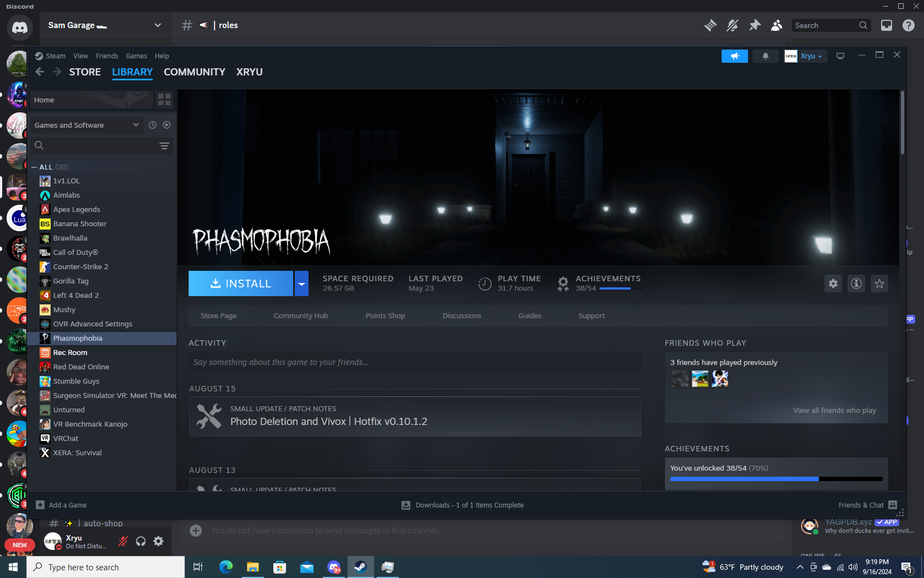
Task: Sort library by recent clock icon
Action: (x=152, y=125)
